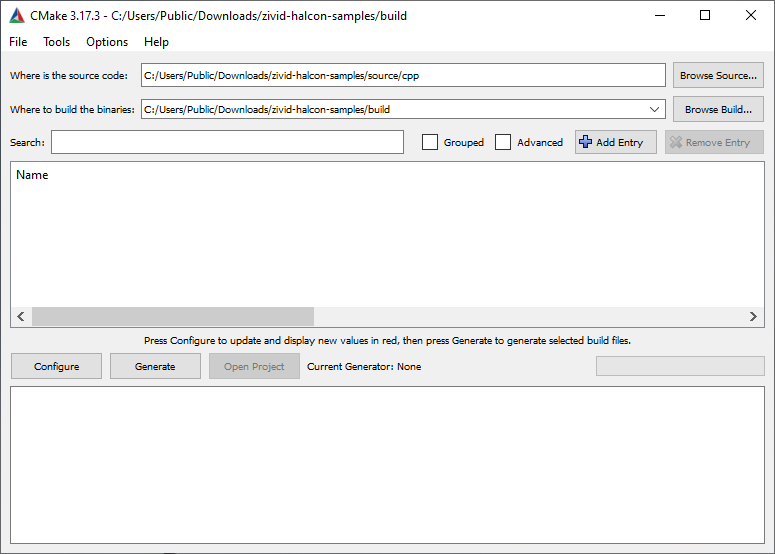Click the horizontal scrollbar right arrow

click(753, 316)
